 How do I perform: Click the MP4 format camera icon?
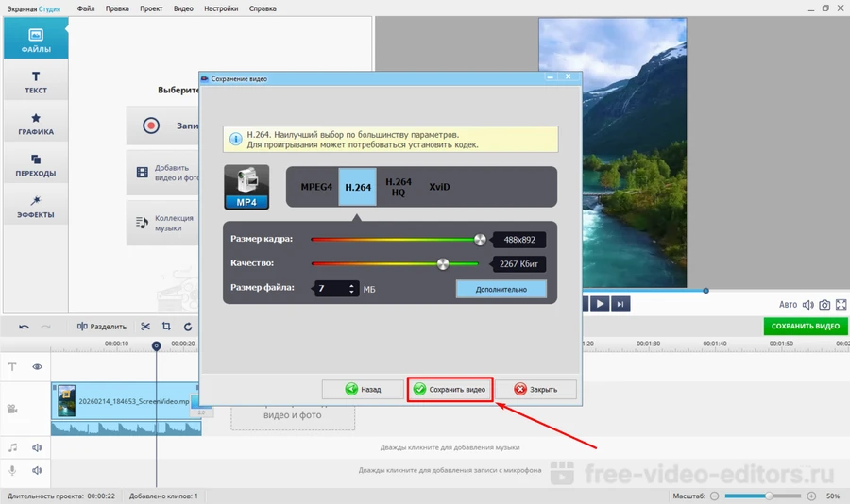coord(246,187)
